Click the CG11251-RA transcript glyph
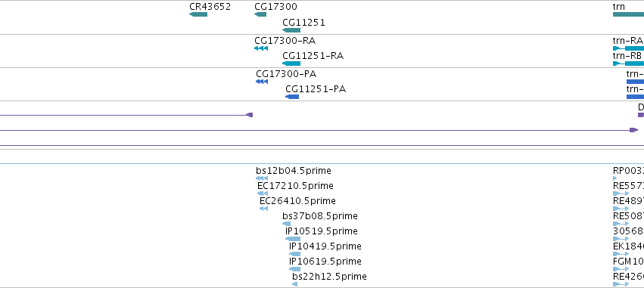The height and width of the screenshot is (288, 644). tap(291, 63)
